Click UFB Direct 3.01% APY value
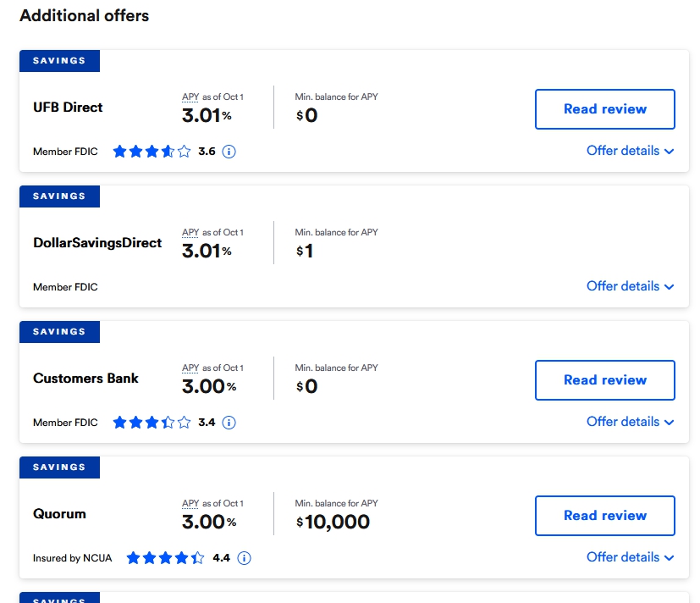 207,116
